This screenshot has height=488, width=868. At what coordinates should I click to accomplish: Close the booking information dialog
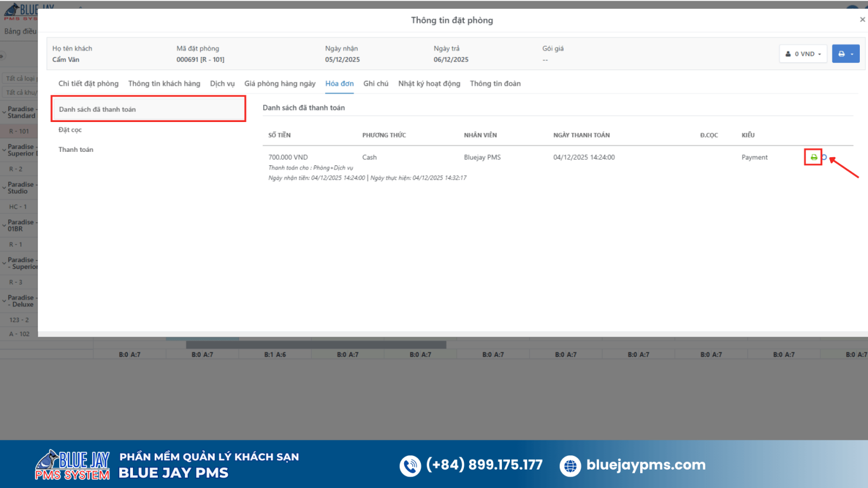(862, 20)
